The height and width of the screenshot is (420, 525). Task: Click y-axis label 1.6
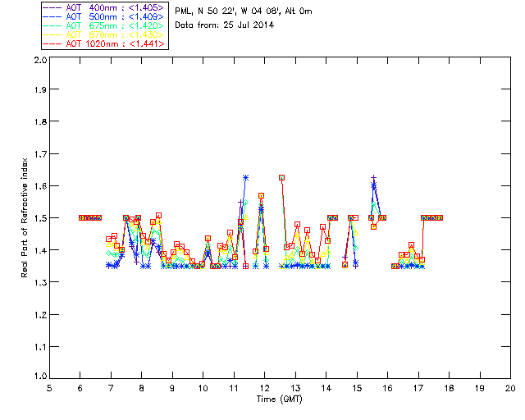click(40, 186)
